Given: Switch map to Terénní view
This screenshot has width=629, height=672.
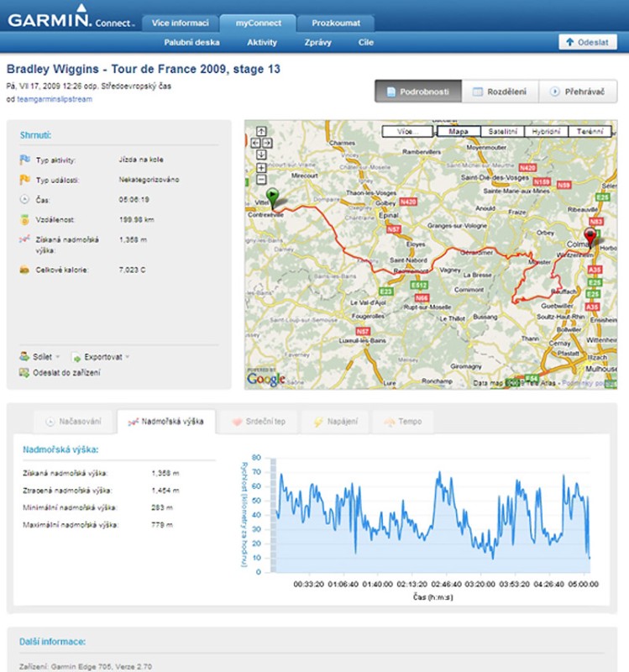Looking at the screenshot, I should [590, 132].
